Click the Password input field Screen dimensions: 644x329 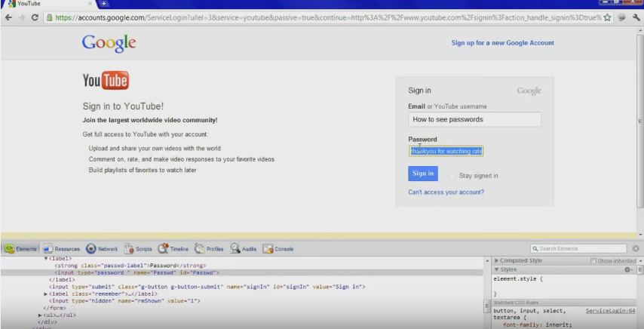(446, 151)
